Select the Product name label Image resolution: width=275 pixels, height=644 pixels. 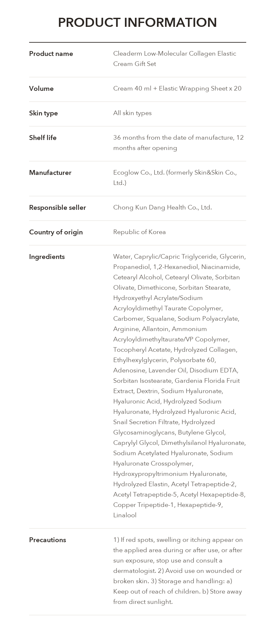pos(51,54)
